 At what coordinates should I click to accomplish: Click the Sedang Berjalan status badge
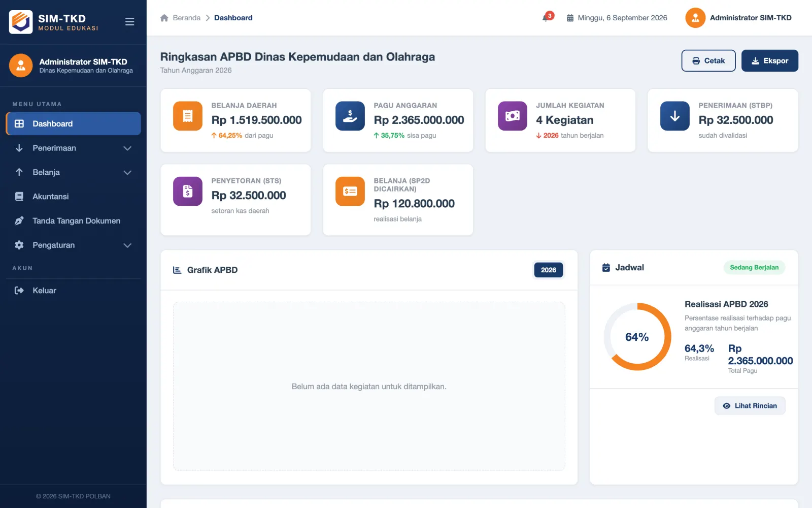(x=754, y=268)
